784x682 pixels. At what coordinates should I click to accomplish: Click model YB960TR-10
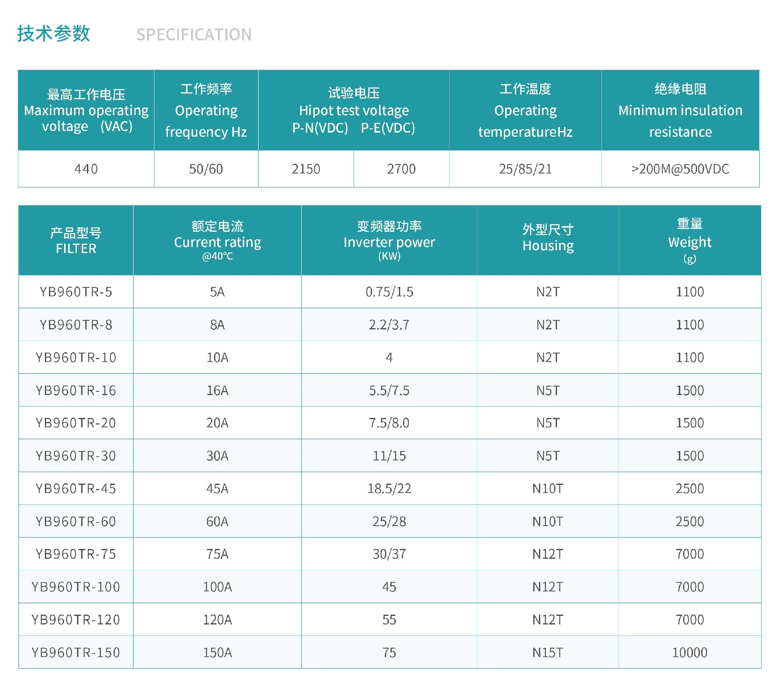pyautogui.click(x=76, y=358)
